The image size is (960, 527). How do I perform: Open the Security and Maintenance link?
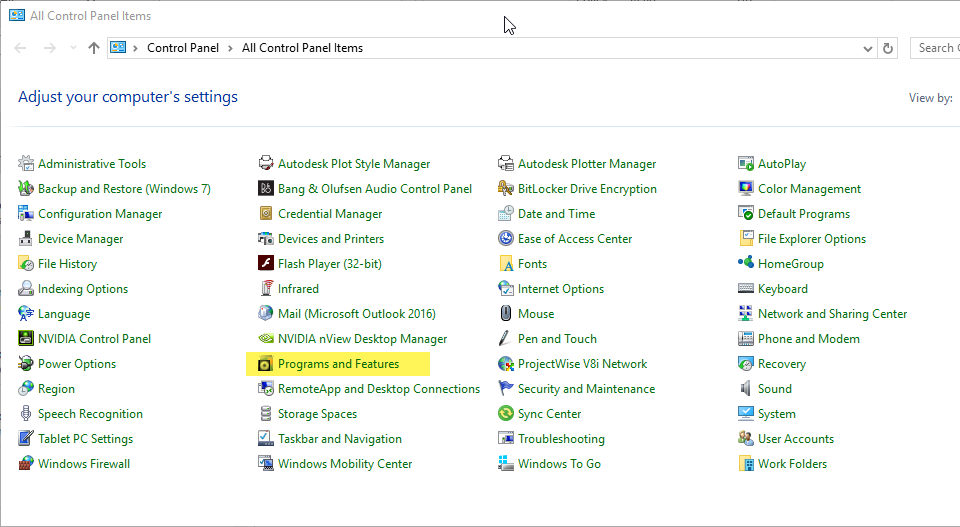pyautogui.click(x=586, y=389)
